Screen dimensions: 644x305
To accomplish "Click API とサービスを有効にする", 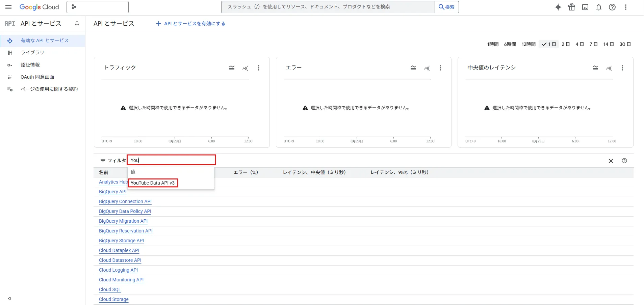I will coord(190,24).
